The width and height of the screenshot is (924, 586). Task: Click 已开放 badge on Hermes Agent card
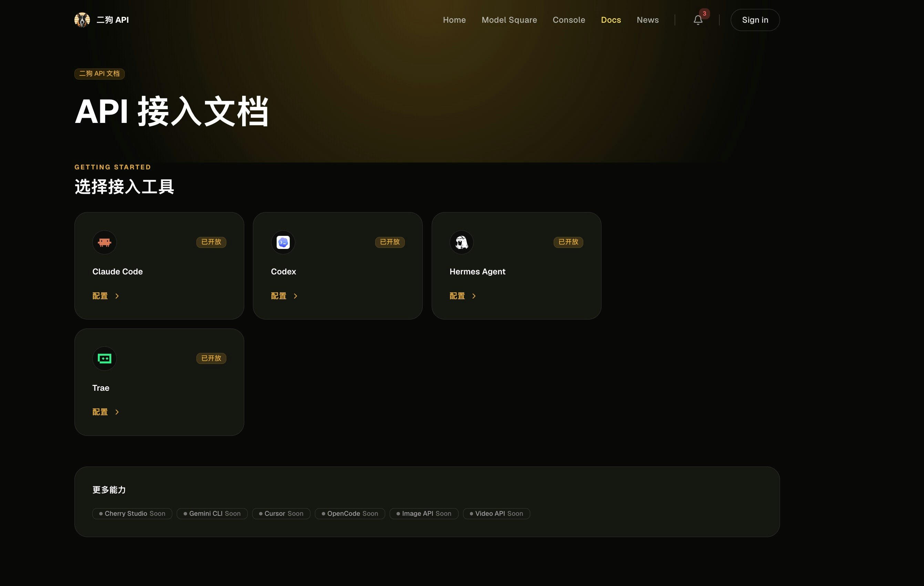[568, 242]
